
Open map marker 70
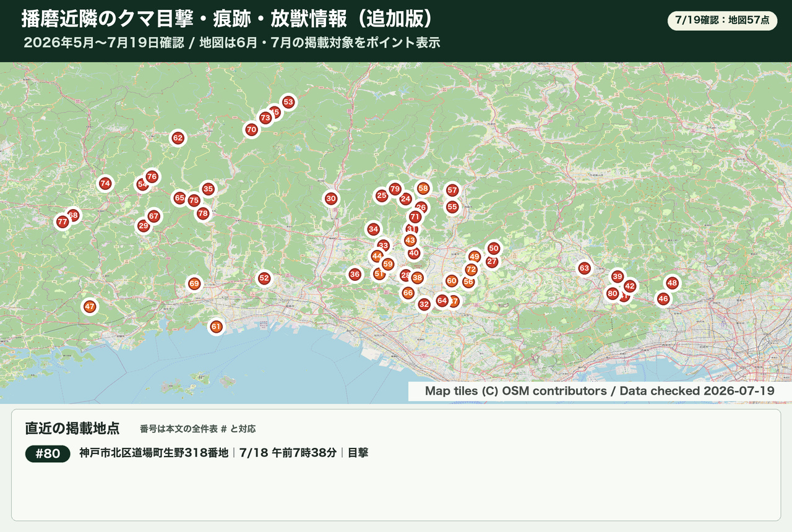tap(251, 130)
